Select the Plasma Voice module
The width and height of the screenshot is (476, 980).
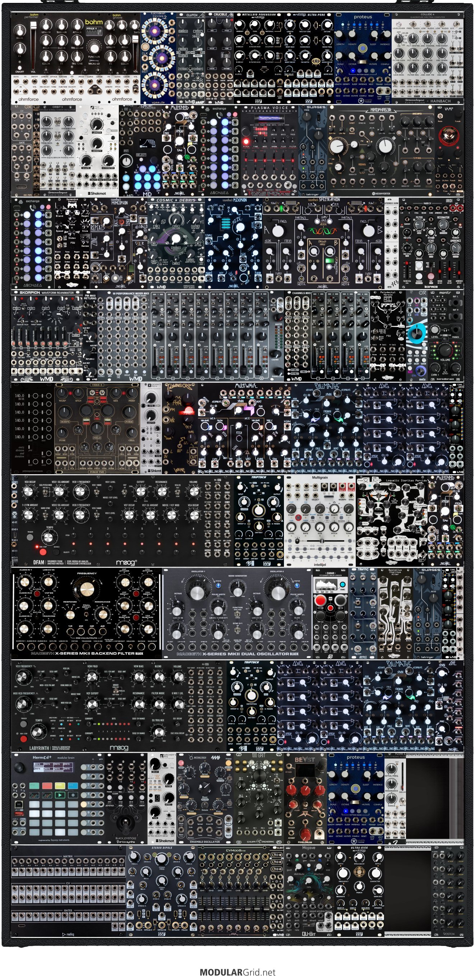click(269, 151)
